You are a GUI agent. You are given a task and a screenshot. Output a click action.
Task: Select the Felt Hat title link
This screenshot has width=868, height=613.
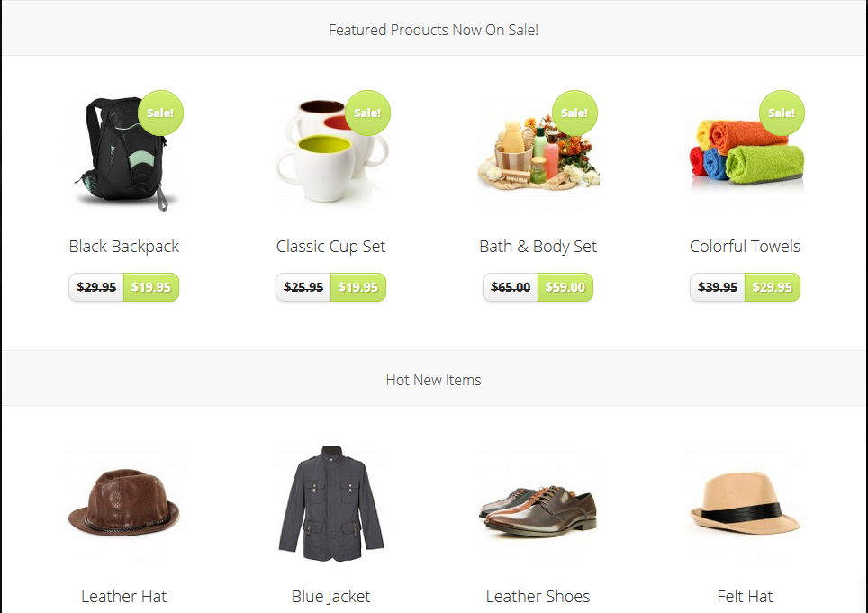click(746, 597)
